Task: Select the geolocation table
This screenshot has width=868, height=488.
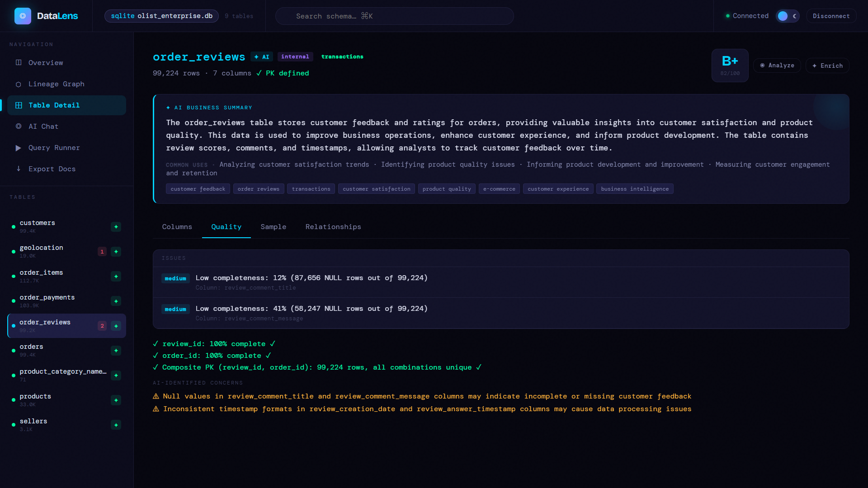Action: (66, 251)
